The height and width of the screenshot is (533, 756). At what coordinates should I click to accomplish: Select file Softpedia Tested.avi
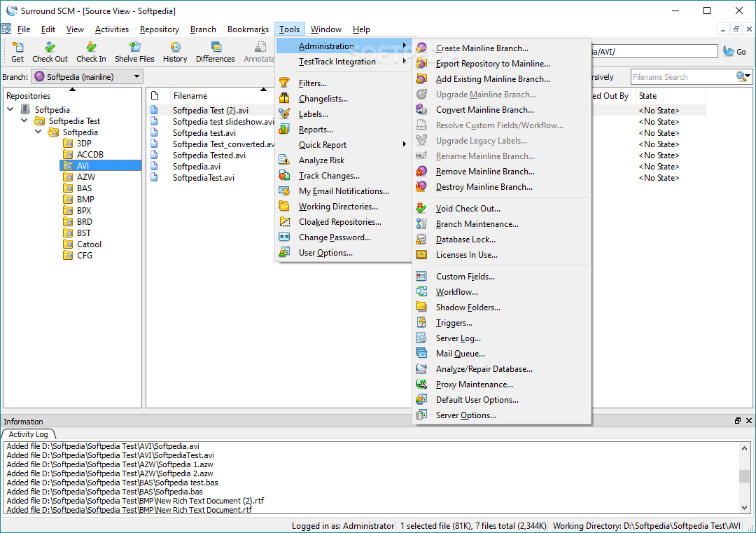[x=209, y=155]
